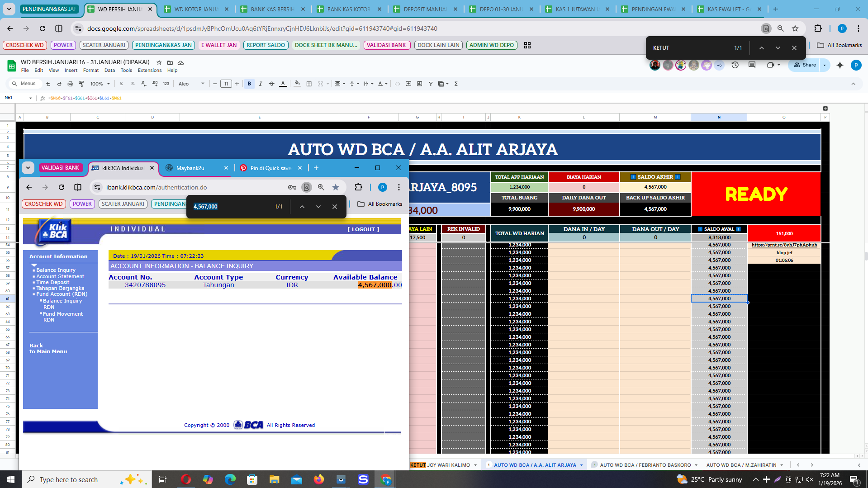The width and height of the screenshot is (868, 488).
Task: Open the comments panel icon
Action: coord(752,65)
